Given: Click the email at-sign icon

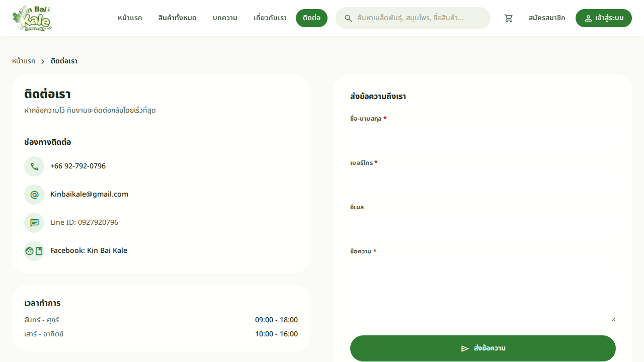Looking at the screenshot, I should click(34, 195).
